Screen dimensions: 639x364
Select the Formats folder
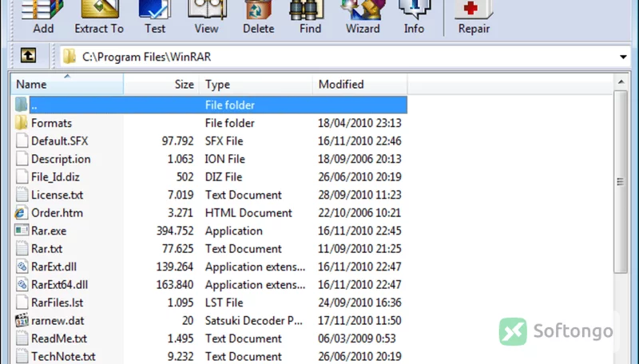click(210, 123)
